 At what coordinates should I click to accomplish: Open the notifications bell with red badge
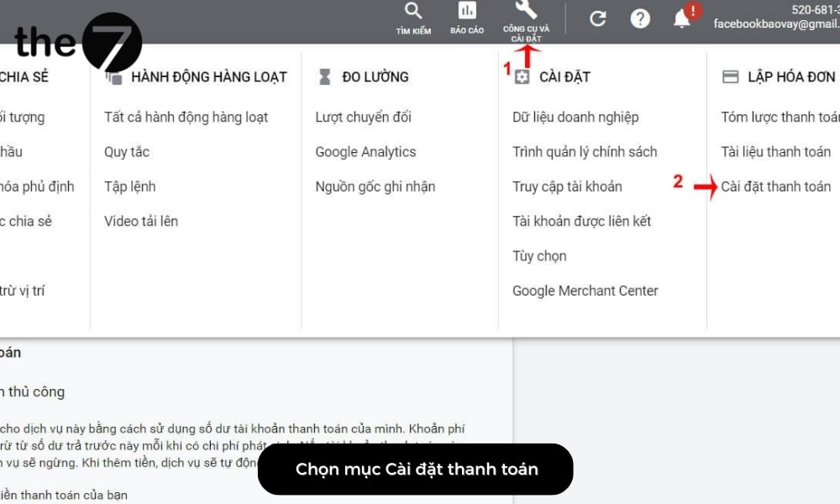[x=682, y=18]
